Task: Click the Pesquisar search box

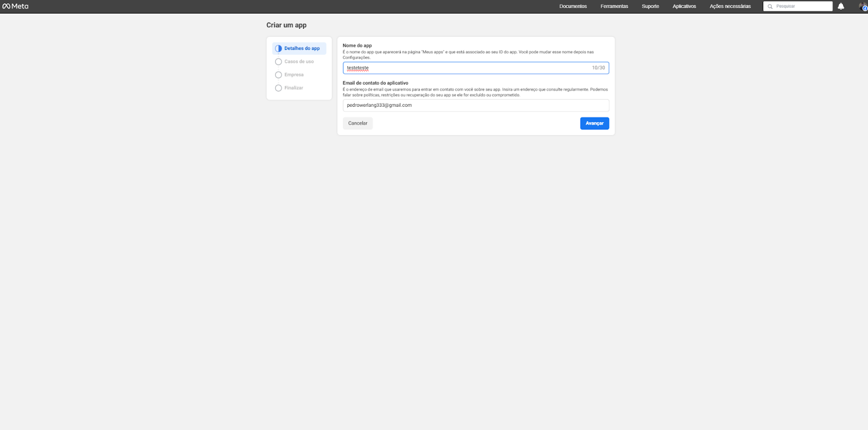Action: click(x=802, y=7)
